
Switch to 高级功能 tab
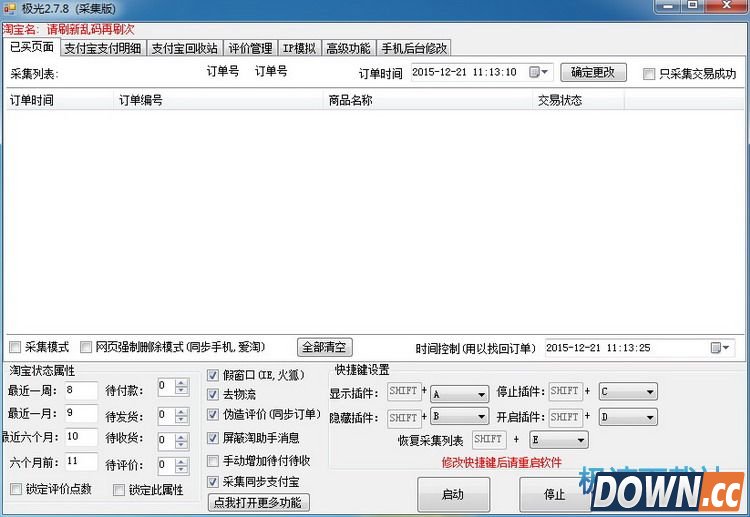(x=349, y=48)
